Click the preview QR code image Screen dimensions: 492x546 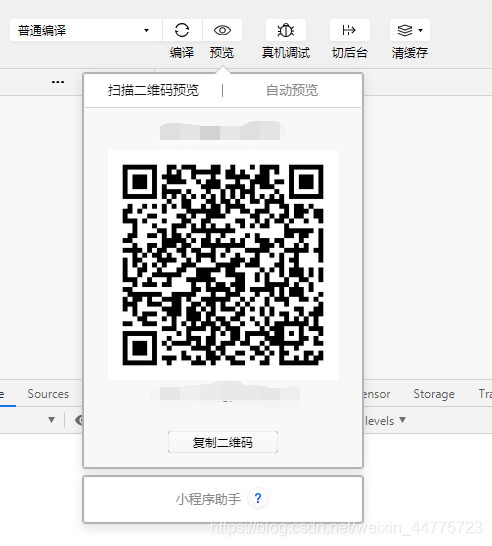tap(223, 265)
